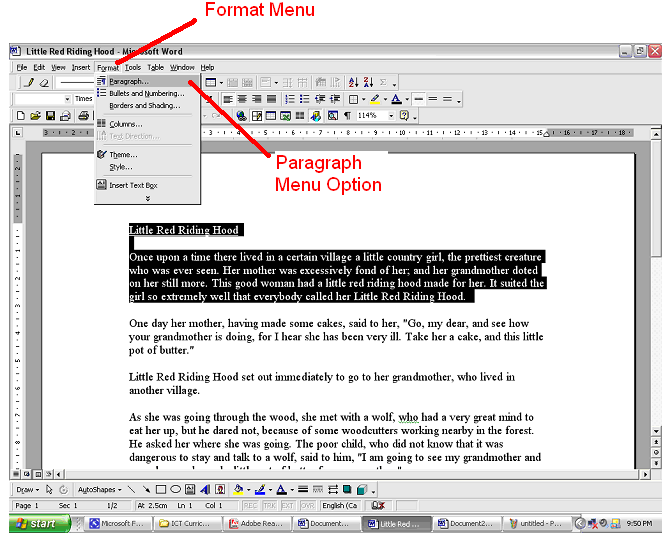Open the AutoShapes dropdown
Screen dimensions: 668x539
99,490
